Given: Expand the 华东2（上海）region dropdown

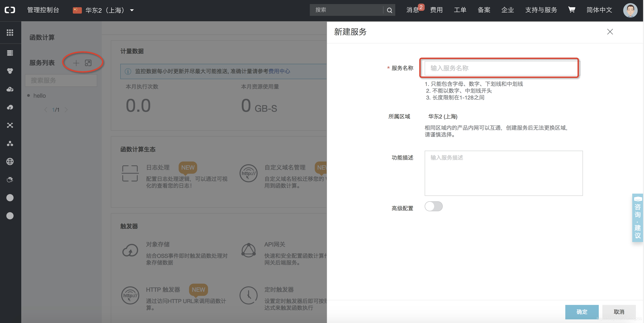Looking at the screenshot, I should (x=103, y=10).
